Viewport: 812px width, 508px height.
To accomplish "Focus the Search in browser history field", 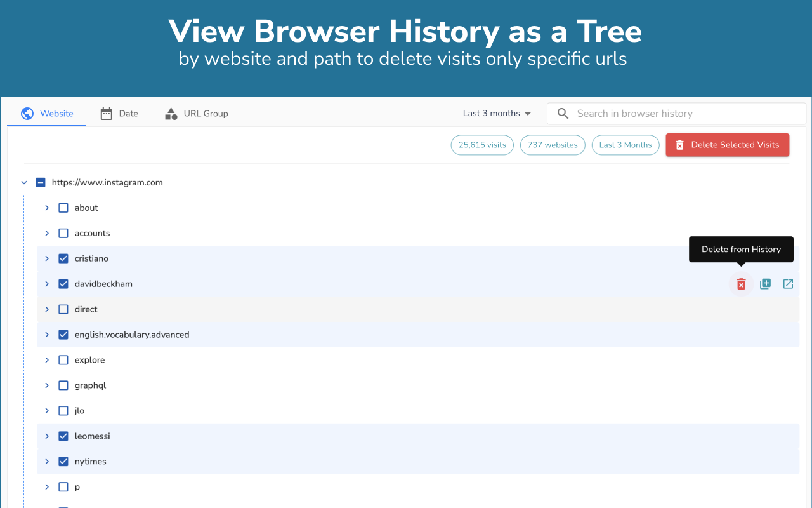I will [676, 114].
